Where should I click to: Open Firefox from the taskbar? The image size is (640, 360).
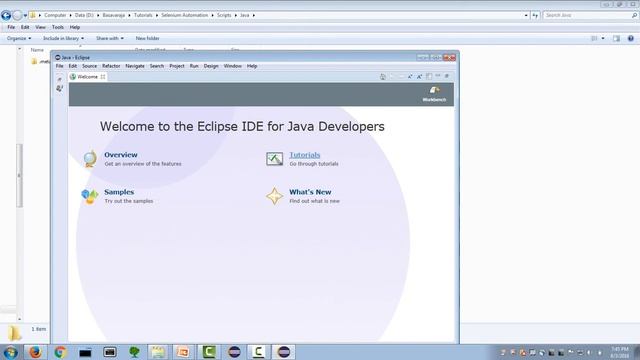tap(35, 352)
